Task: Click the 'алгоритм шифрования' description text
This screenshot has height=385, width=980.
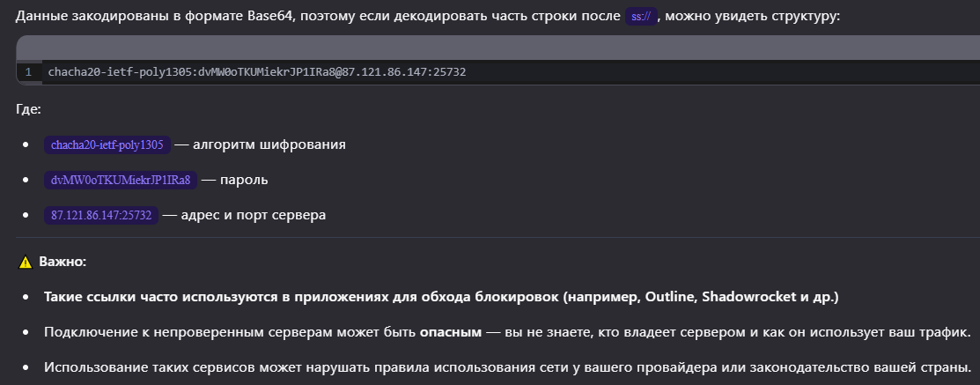Action: tap(269, 144)
